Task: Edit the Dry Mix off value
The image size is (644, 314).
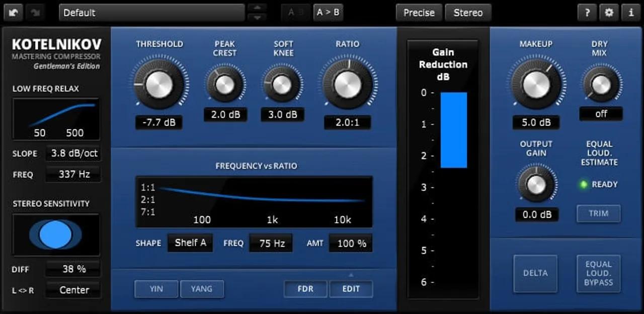Action: pos(601,114)
